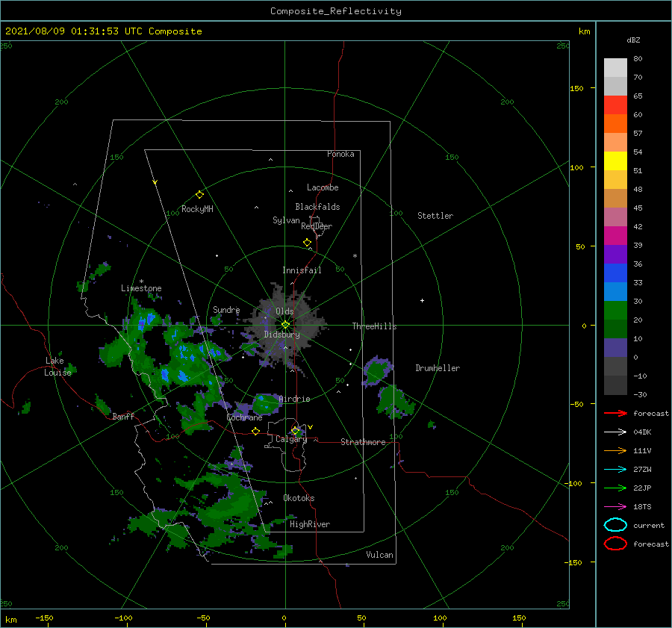Click the red forecast ellipse icon
Screen dimensions: 672x628
point(615,544)
